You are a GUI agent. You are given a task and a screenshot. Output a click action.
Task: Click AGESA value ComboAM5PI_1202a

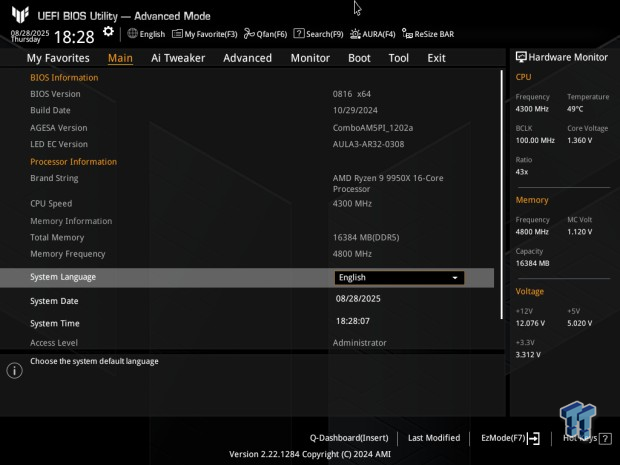(373, 128)
